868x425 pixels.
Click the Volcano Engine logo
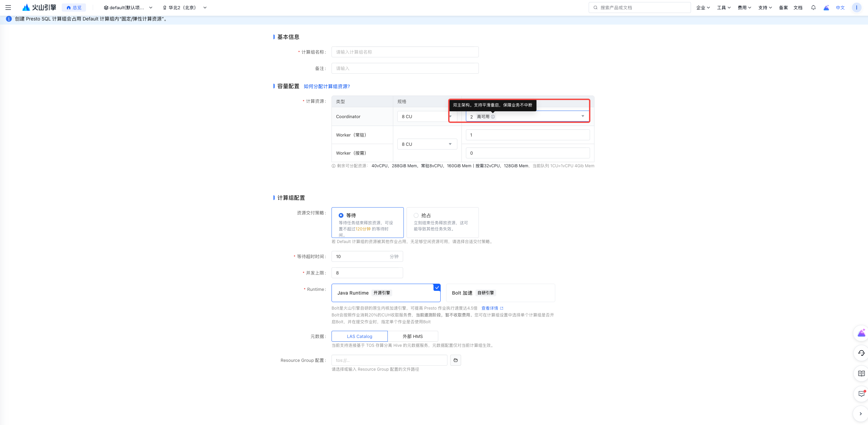tap(39, 8)
